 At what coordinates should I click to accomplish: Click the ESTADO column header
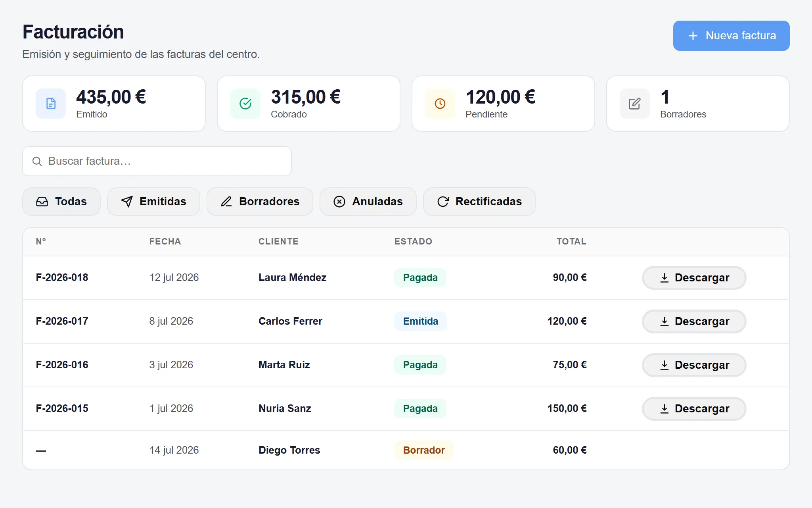413,241
